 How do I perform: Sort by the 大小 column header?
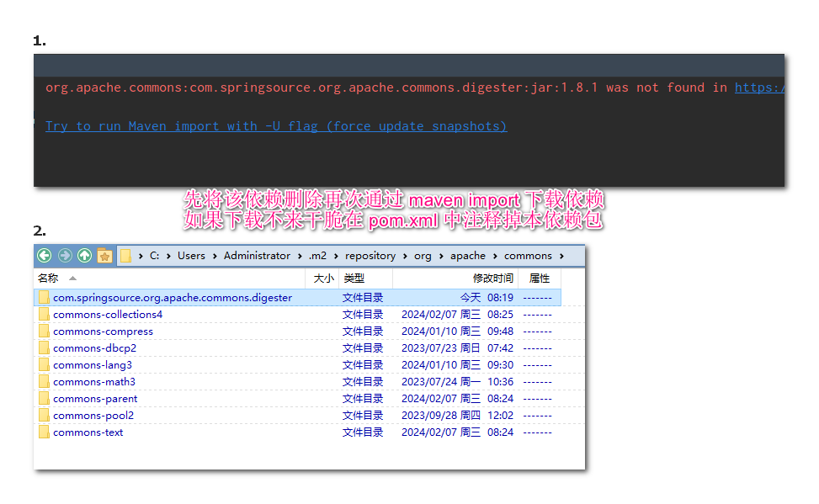tap(323, 279)
